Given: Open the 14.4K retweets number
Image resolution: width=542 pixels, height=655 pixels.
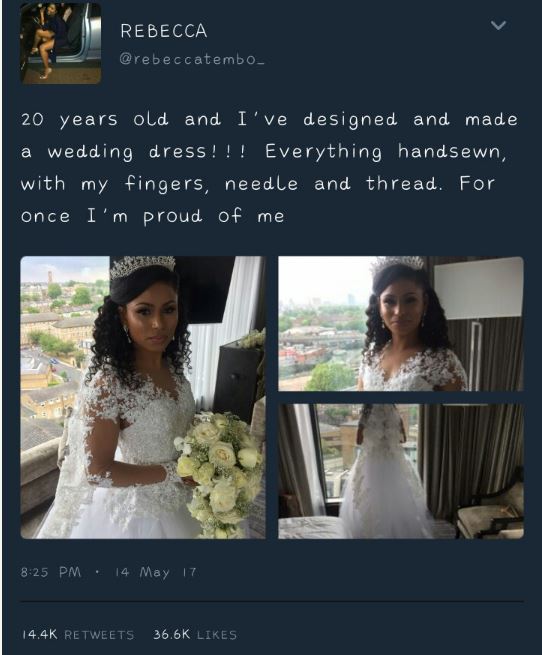Looking at the screenshot, I should point(39,635).
